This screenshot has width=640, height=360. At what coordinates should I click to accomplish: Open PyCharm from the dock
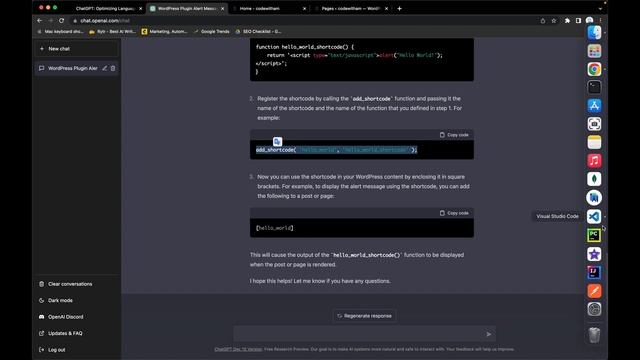point(594,235)
